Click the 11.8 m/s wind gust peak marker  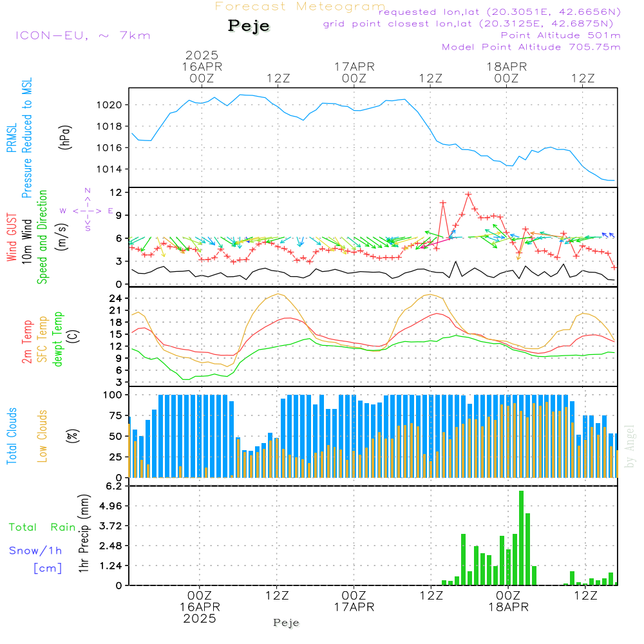[468, 194]
